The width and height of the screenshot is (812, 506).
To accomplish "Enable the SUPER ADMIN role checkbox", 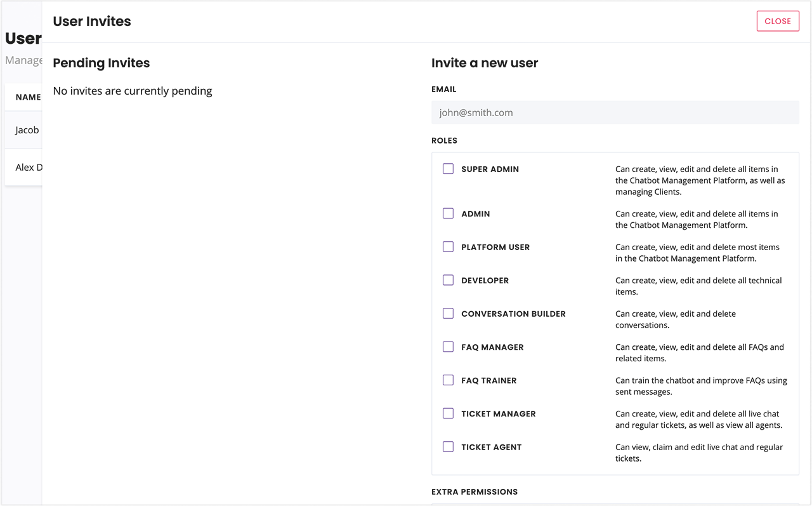I will click(x=449, y=169).
